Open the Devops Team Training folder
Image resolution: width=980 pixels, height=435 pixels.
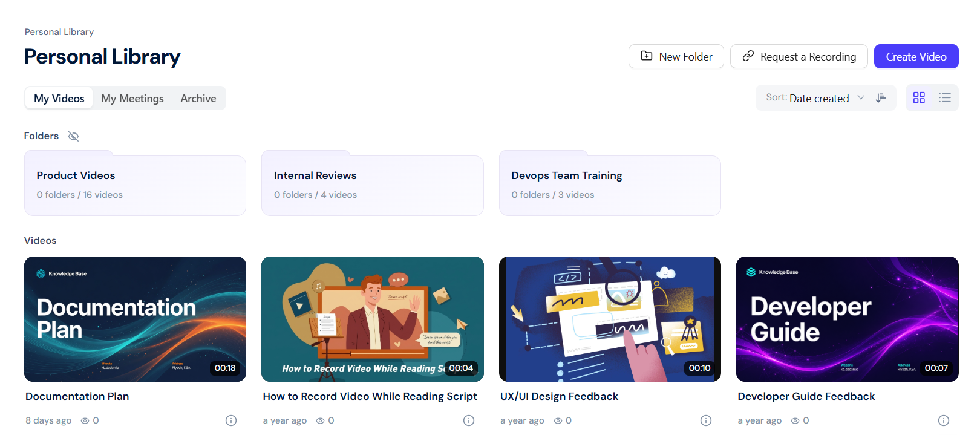pos(610,185)
